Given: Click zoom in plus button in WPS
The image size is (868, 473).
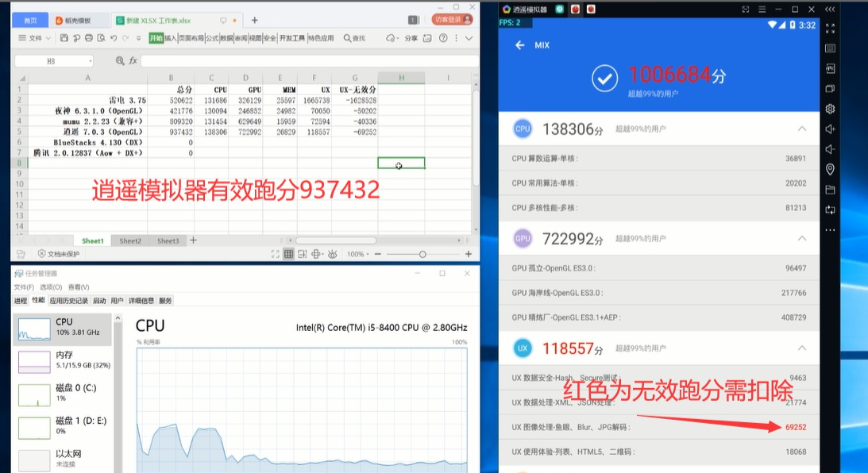Looking at the screenshot, I should 469,254.
